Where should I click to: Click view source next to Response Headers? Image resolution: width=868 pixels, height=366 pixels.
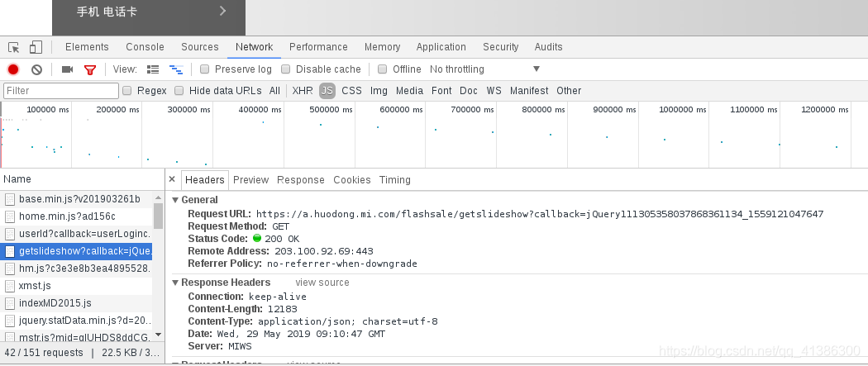coord(322,283)
